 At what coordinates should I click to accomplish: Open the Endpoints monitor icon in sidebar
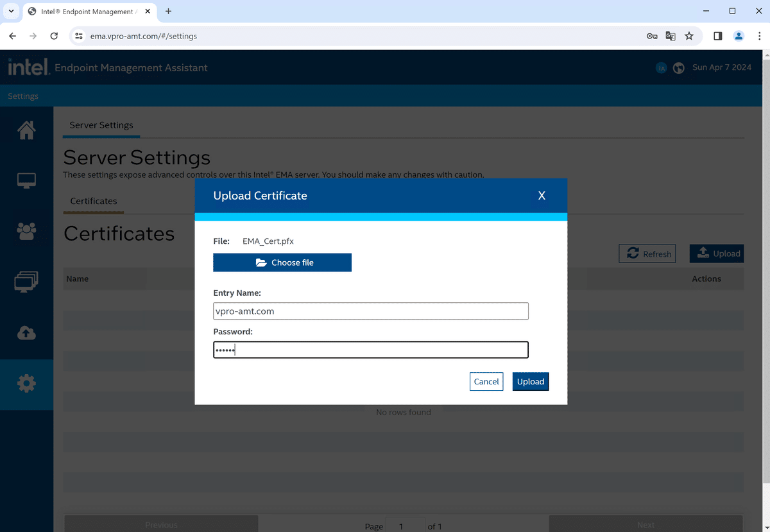click(26, 180)
